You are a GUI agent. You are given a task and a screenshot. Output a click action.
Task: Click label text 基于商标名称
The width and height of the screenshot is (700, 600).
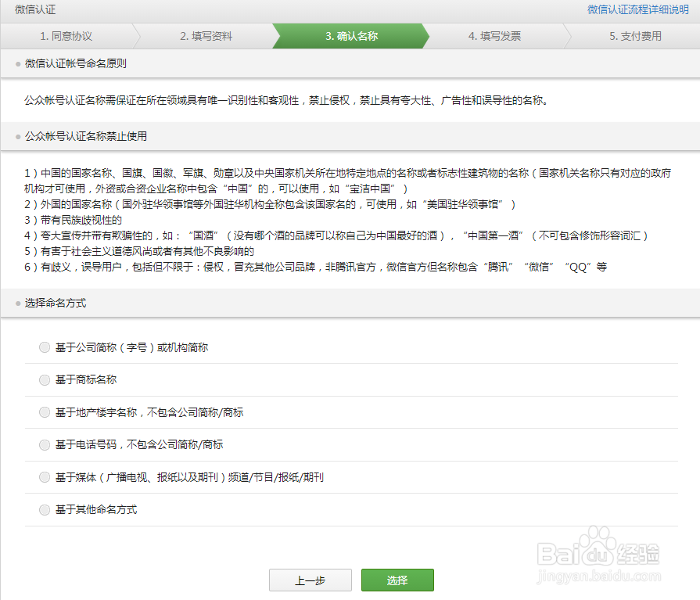86,380
